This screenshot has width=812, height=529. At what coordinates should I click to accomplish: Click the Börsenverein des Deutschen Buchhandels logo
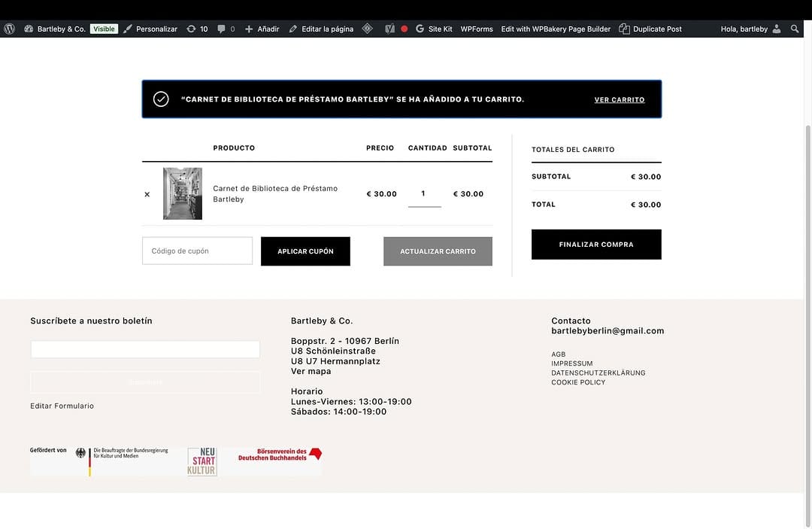280,455
